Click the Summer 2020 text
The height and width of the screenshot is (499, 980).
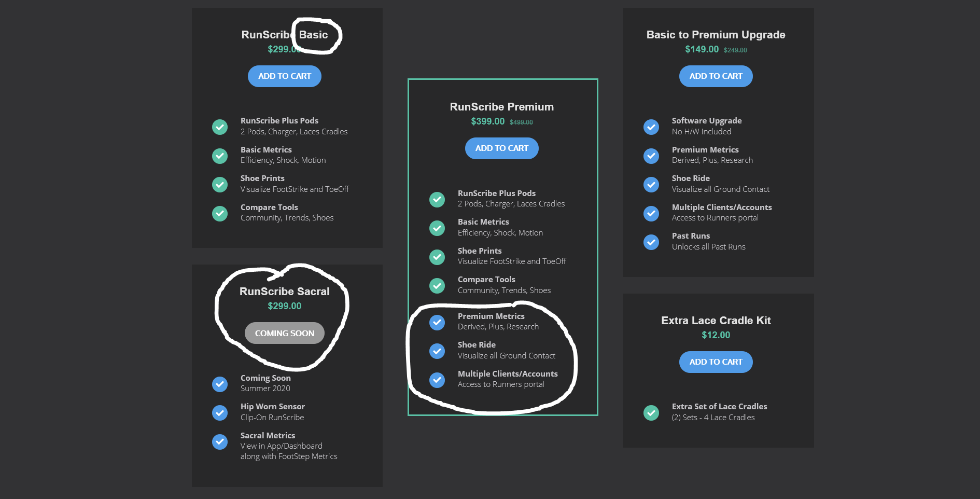click(265, 389)
